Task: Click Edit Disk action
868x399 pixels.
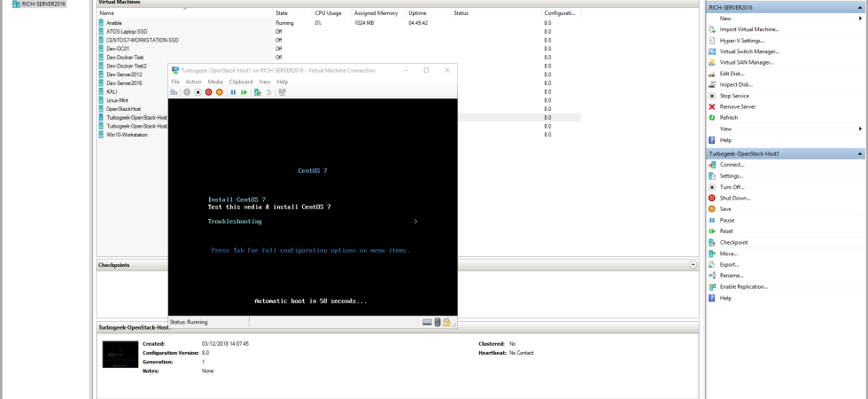Action: click(x=732, y=74)
